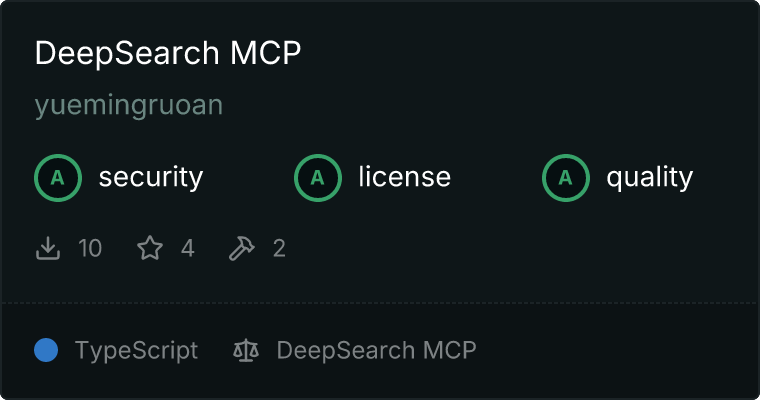Image resolution: width=760 pixels, height=400 pixels.
Task: Click the security grade A badge
Action: (x=58, y=178)
